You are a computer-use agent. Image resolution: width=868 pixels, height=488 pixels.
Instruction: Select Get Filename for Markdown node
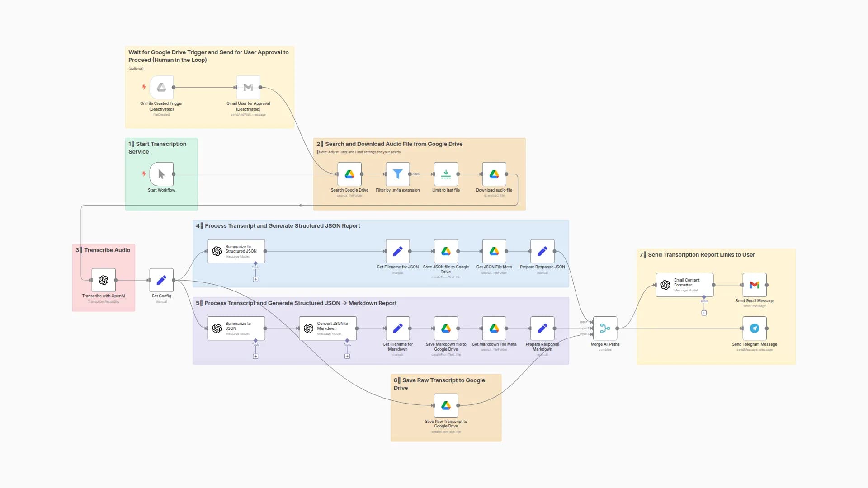398,328
